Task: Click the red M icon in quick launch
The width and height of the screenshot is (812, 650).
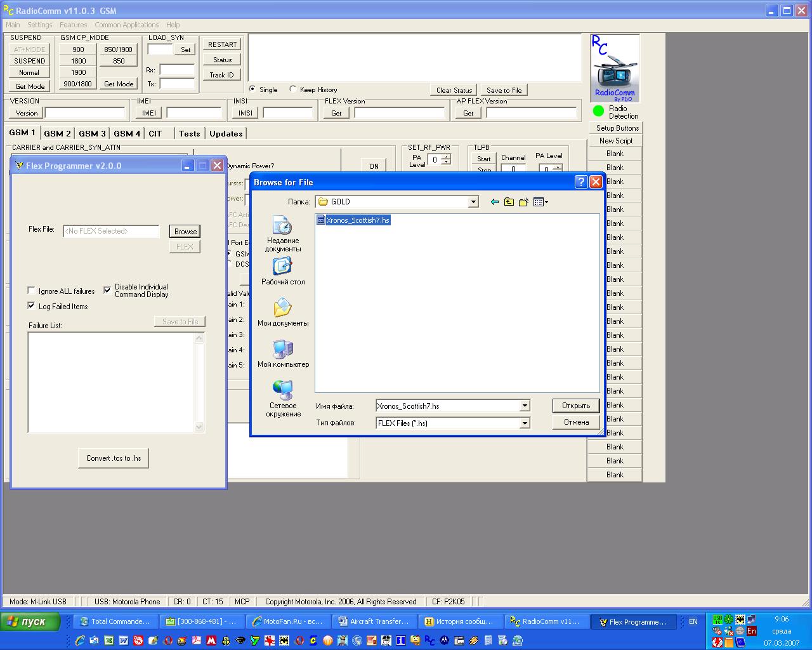Action: coord(211,640)
